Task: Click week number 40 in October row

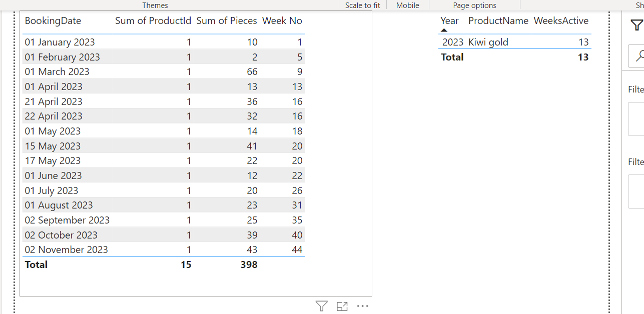Action: click(x=297, y=235)
